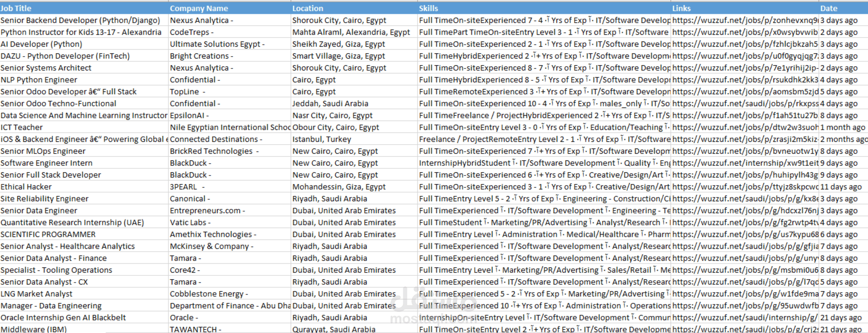The width and height of the screenshot is (868, 333).
Task: Select the AI Developer (Python) cell
Action: click(x=84, y=44)
